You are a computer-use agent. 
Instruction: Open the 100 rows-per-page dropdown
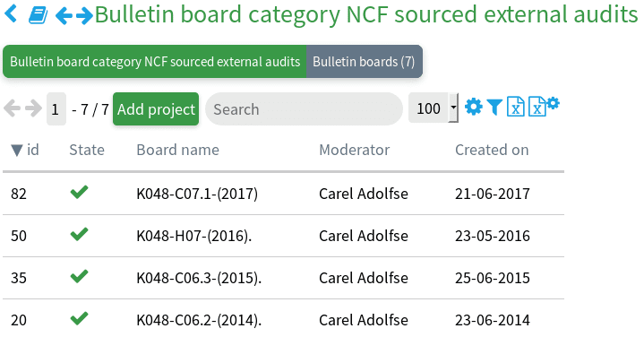click(434, 108)
